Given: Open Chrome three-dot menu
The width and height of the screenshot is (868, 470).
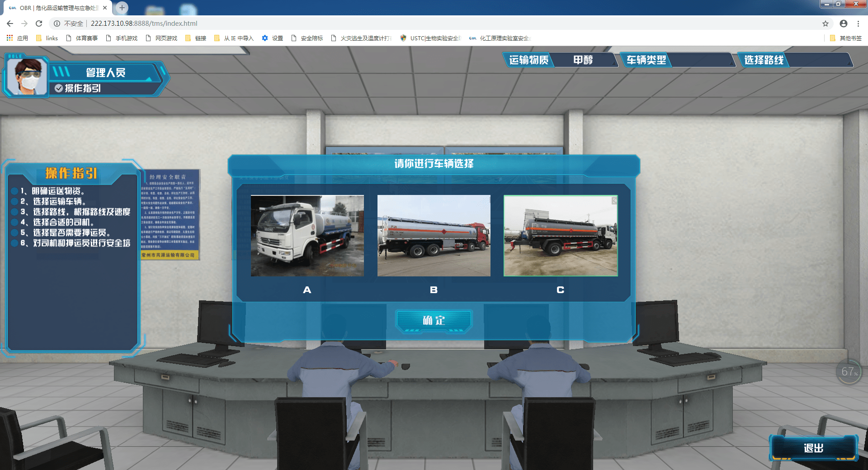Looking at the screenshot, I should [858, 24].
